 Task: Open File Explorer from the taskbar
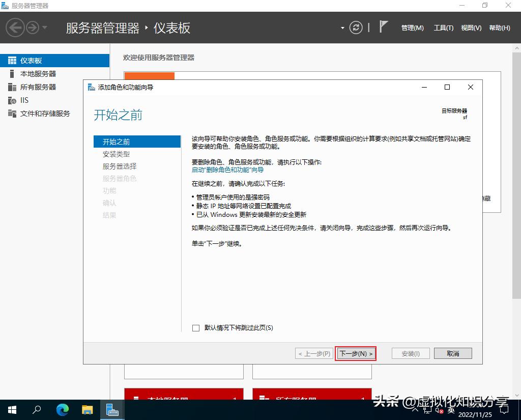click(x=87, y=410)
